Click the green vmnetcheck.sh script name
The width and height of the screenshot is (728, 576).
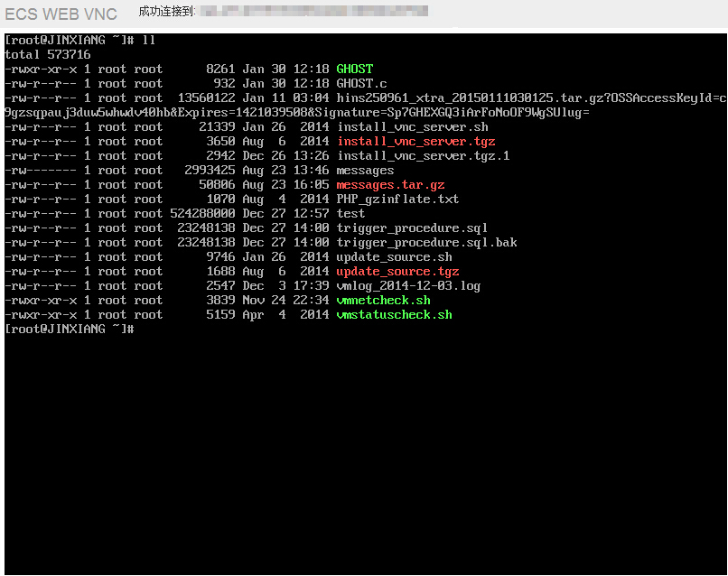pyautogui.click(x=383, y=301)
